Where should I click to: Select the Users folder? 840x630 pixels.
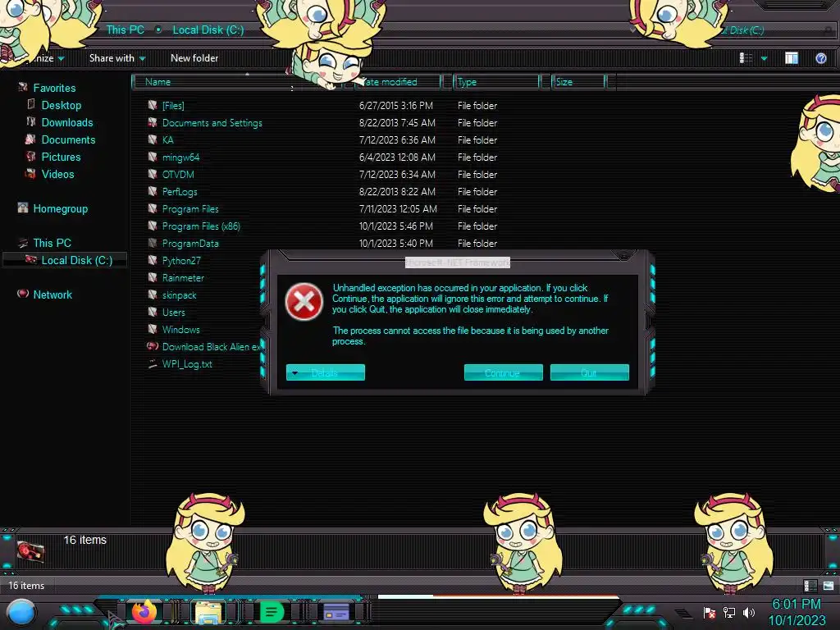tap(174, 313)
